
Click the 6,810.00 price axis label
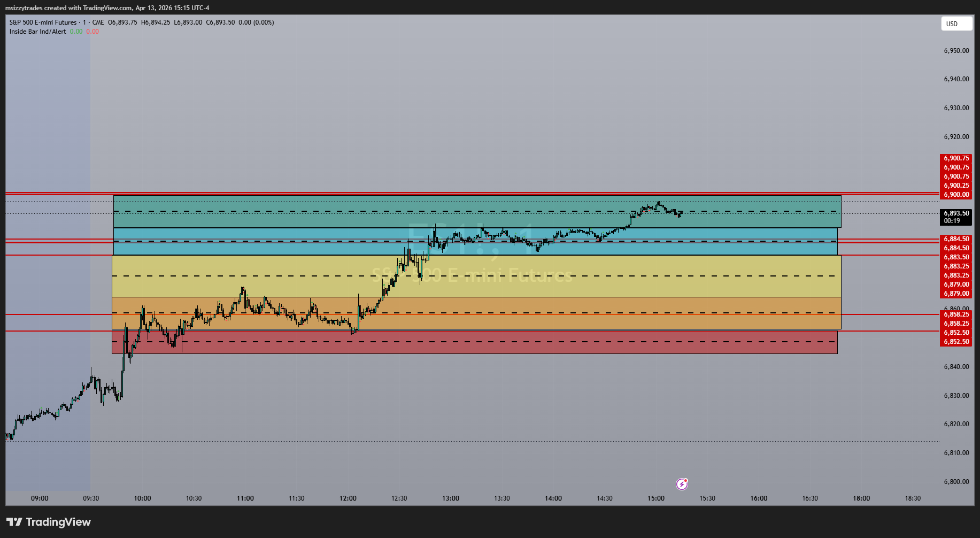tap(956, 453)
